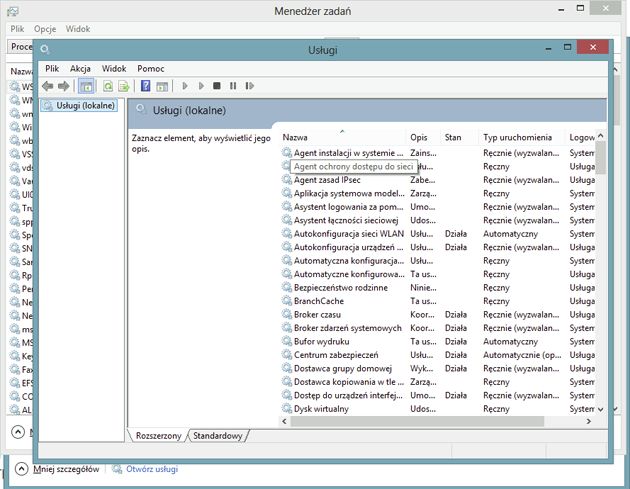The image size is (630, 489).
Task: Open the Akcja menu
Action: coord(80,69)
